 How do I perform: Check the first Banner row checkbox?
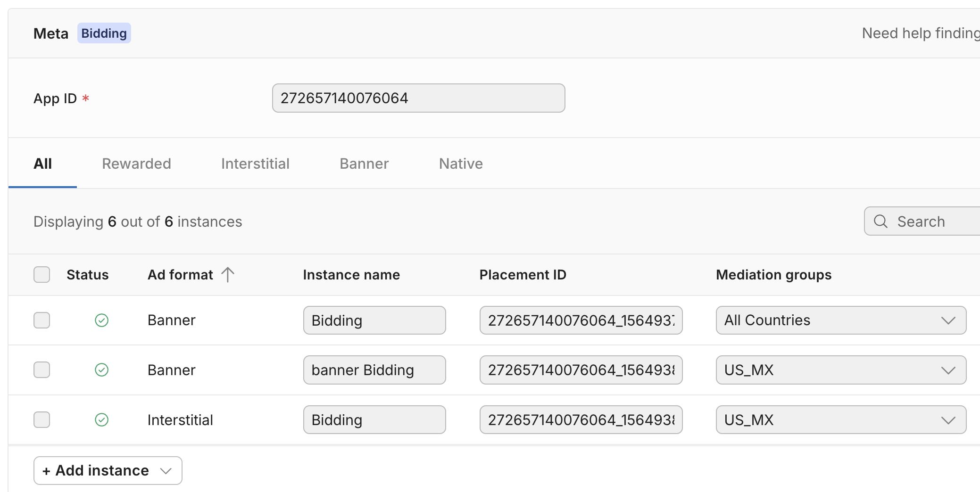(42, 320)
